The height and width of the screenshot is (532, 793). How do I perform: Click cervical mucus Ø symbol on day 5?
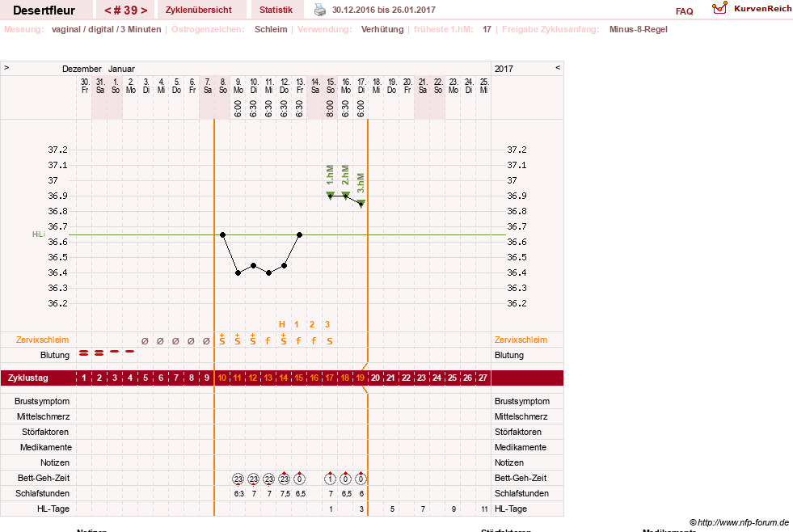click(x=146, y=341)
